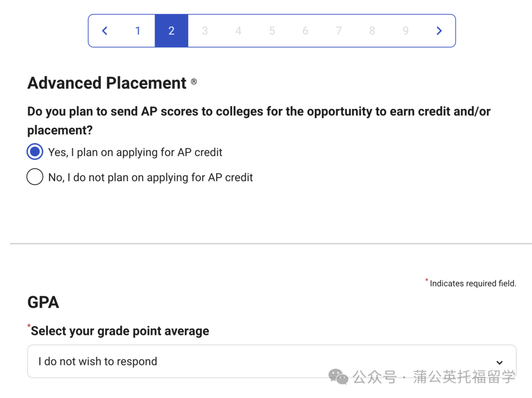Viewport: 532px width, 398px height.
Task: Open page 4 in pagination
Action: pyautogui.click(x=238, y=31)
